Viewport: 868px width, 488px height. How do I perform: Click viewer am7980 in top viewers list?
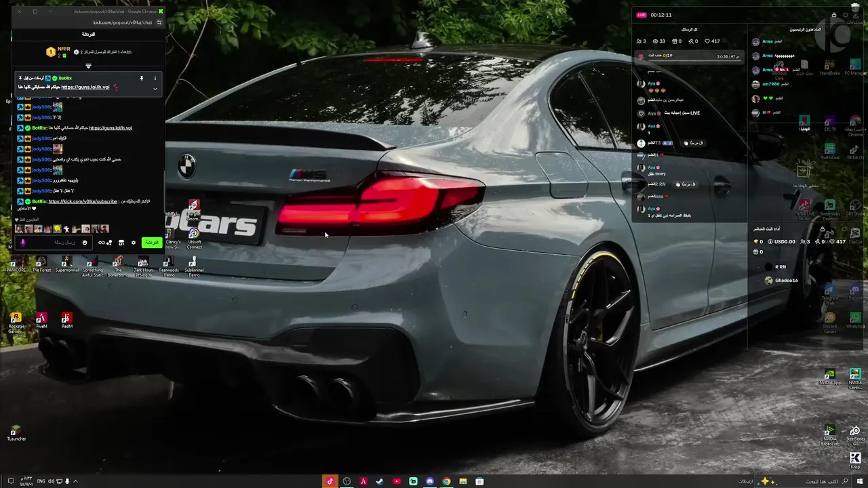click(x=770, y=84)
